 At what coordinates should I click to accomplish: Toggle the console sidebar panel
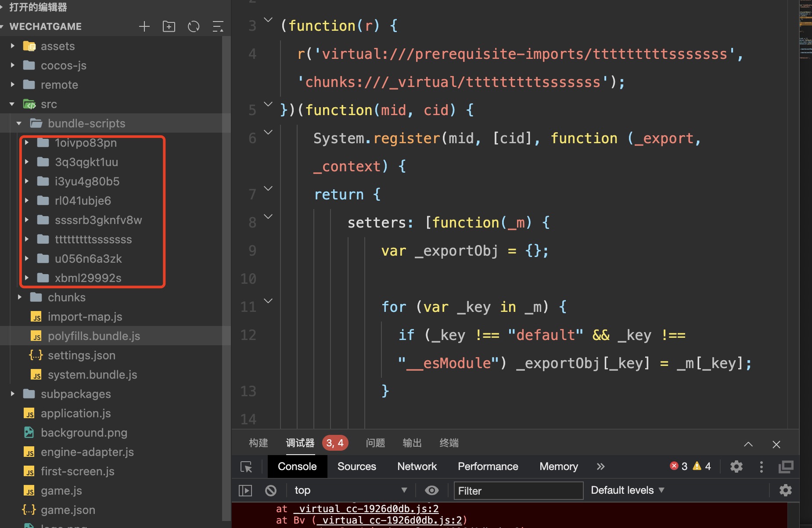[x=245, y=490]
